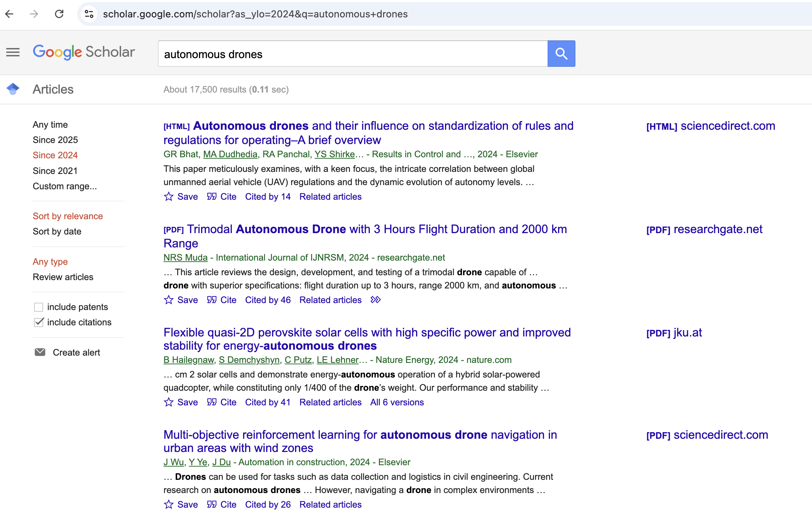Open the site information icon in the address bar

[89, 14]
